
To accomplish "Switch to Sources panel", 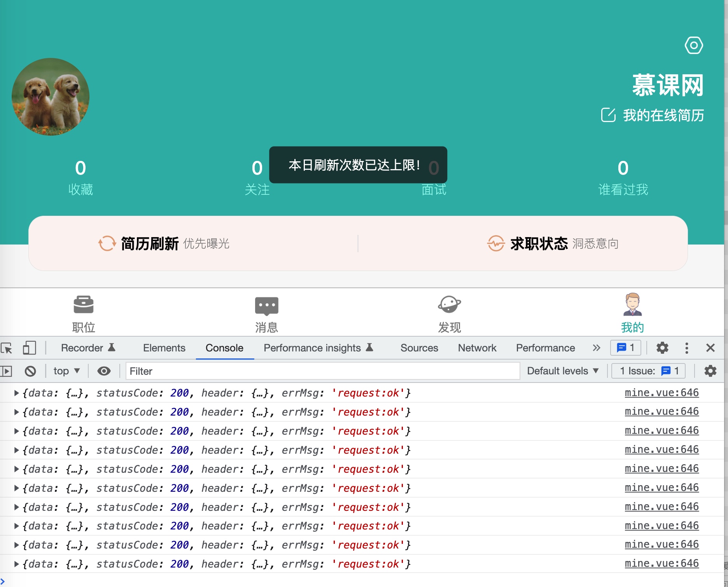I will pos(419,348).
